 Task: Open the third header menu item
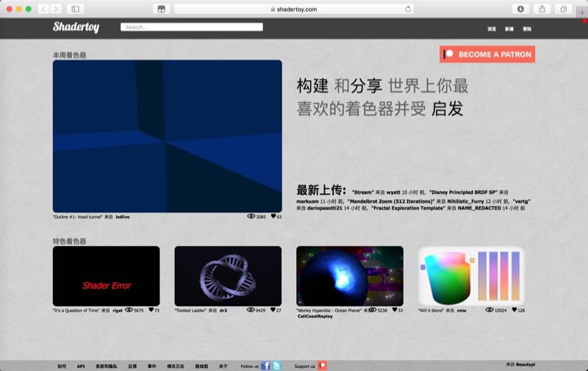coord(527,29)
